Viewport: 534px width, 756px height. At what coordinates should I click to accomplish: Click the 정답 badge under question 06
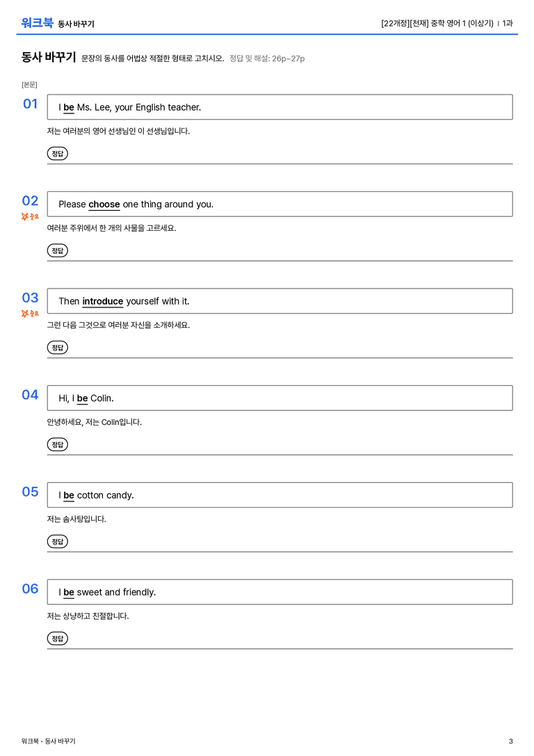click(57, 638)
